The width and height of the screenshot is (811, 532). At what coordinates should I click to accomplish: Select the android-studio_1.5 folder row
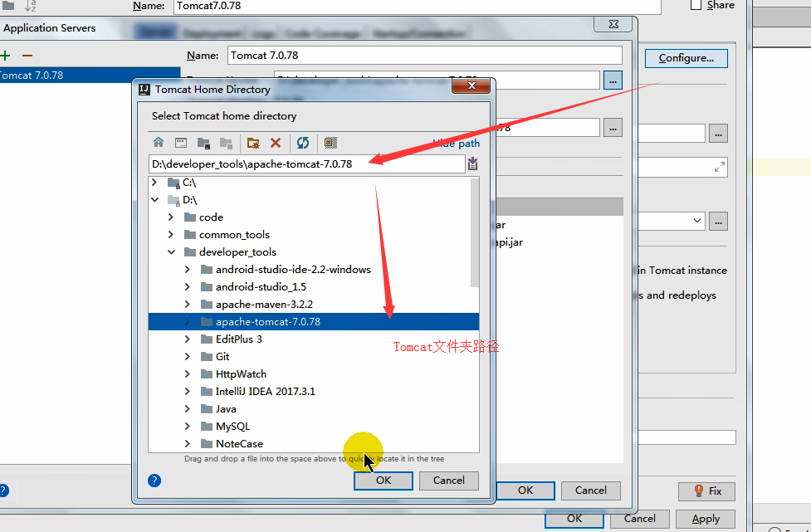pyautogui.click(x=314, y=287)
